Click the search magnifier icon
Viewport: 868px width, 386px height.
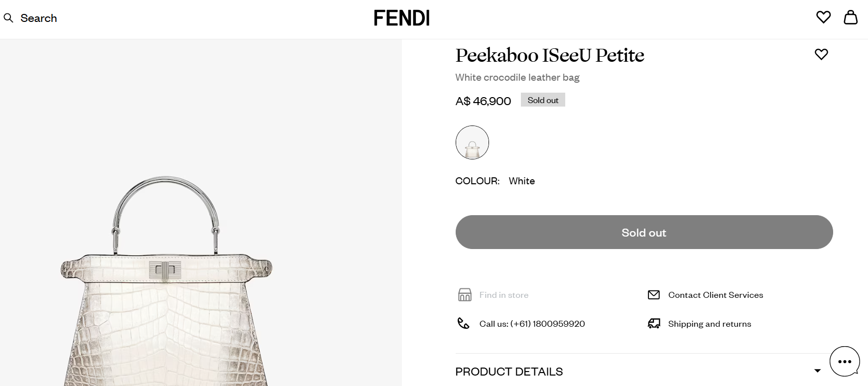8,18
